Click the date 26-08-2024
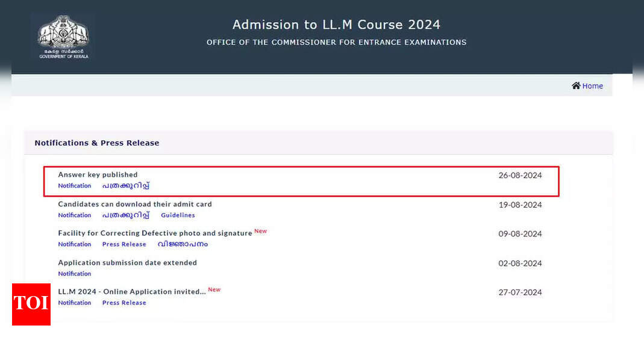The image size is (644, 349). point(520,176)
